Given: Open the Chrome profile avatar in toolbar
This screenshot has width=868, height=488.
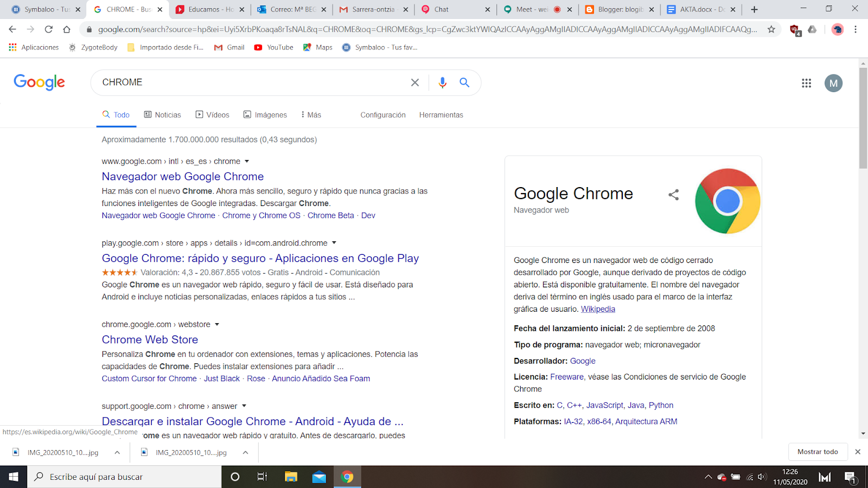Looking at the screenshot, I should pyautogui.click(x=838, y=29).
